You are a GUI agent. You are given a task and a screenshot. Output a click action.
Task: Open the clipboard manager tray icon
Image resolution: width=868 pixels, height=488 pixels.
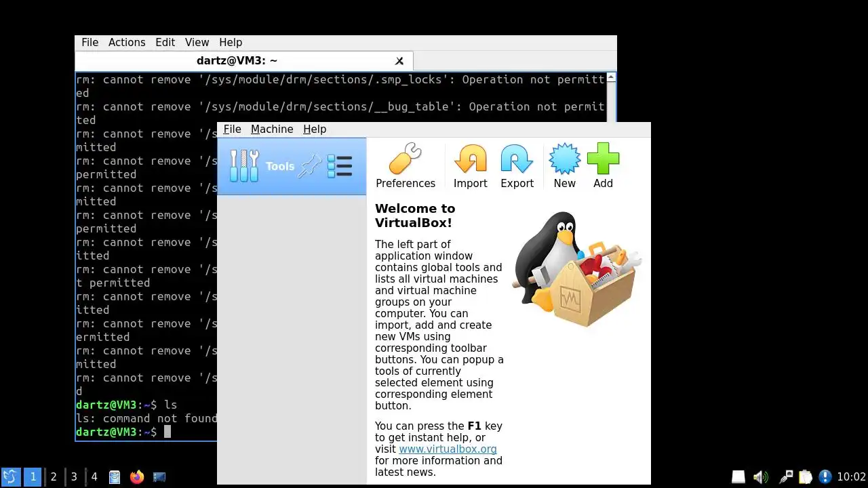pos(805,477)
